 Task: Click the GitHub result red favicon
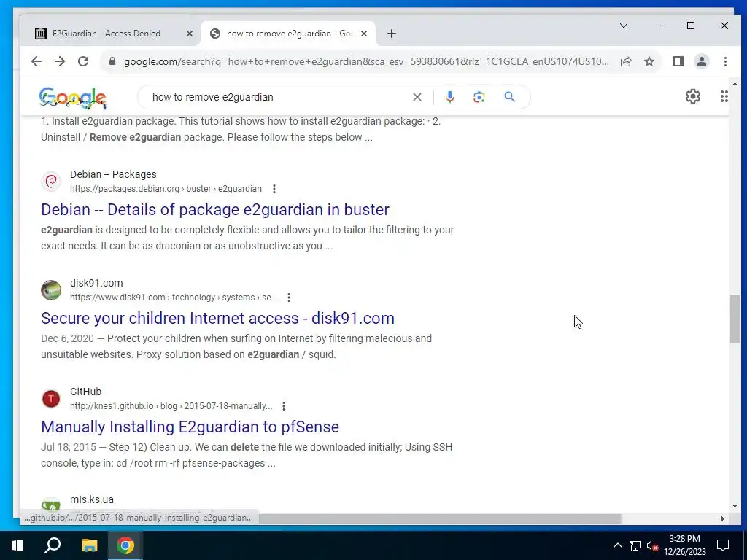[51, 399]
